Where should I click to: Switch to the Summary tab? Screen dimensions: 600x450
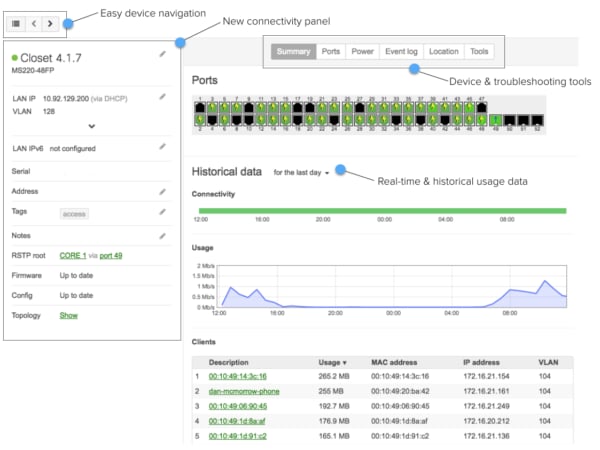293,51
